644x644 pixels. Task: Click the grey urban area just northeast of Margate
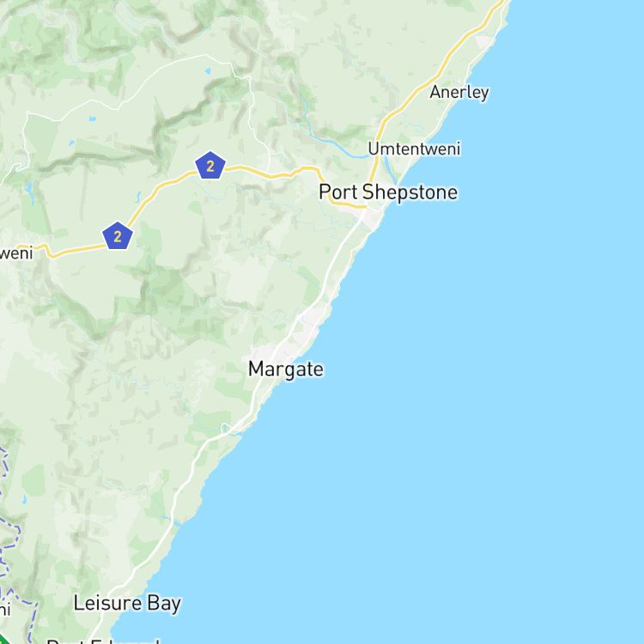[311, 320]
